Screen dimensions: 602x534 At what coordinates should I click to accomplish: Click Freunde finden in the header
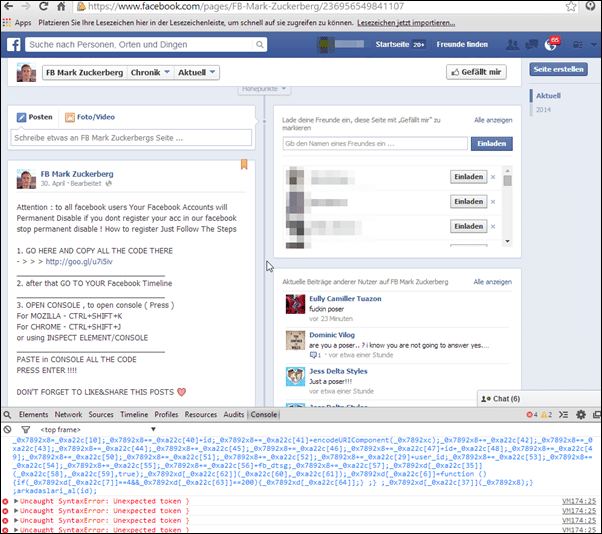click(462, 45)
